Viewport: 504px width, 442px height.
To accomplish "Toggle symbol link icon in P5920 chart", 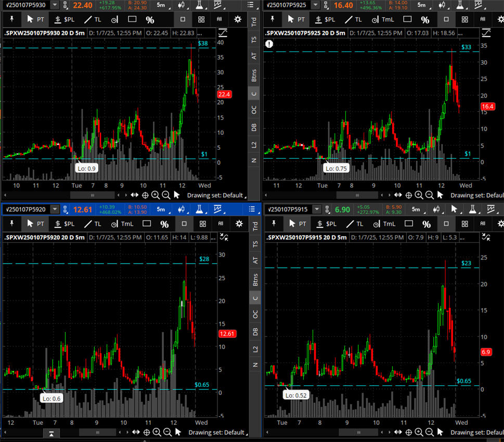I will pyautogui.click(x=65, y=210).
